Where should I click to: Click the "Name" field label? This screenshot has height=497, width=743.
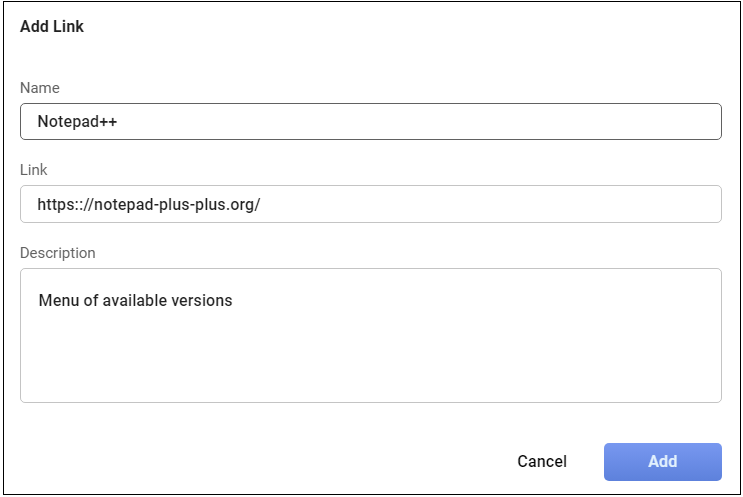(x=40, y=88)
